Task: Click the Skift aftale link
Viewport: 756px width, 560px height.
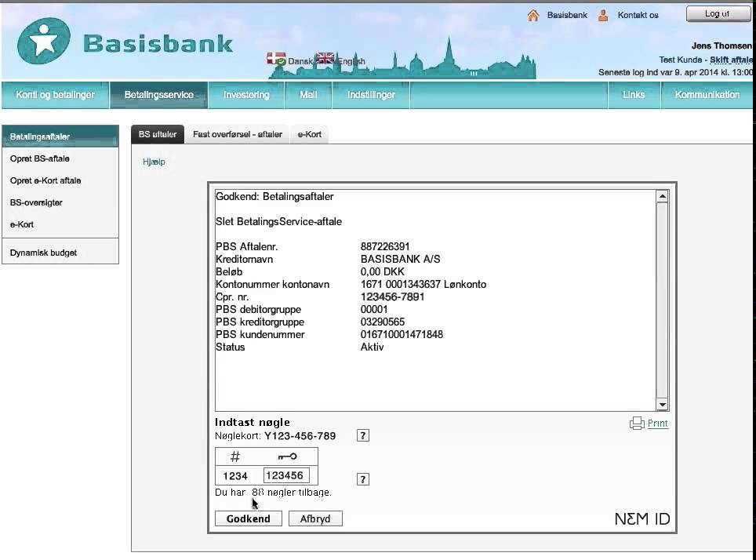Action: click(731, 60)
